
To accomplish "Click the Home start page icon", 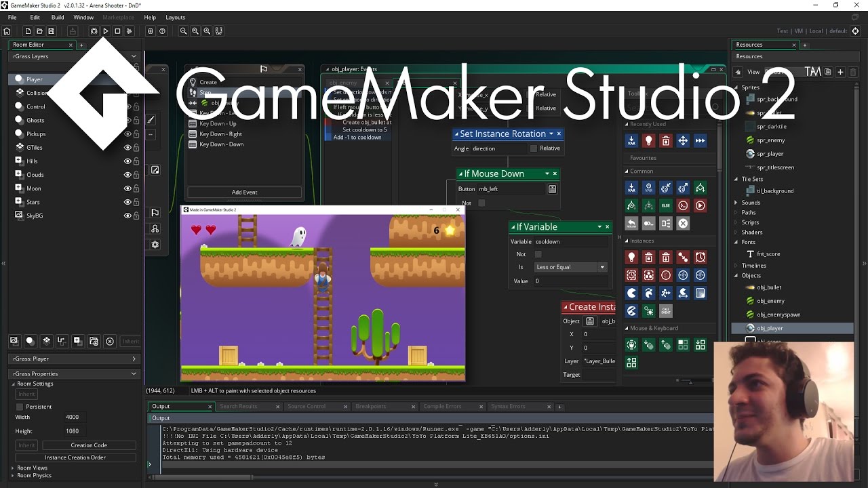I will pyautogui.click(x=7, y=31).
